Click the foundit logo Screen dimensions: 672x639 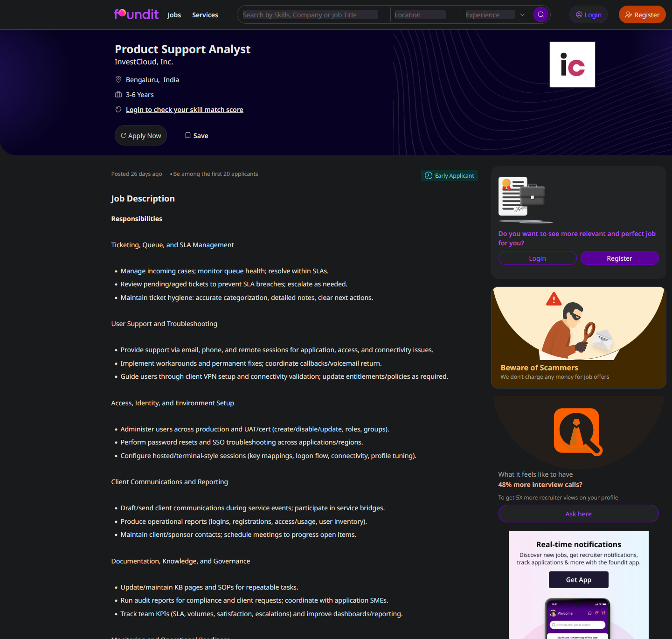click(136, 14)
